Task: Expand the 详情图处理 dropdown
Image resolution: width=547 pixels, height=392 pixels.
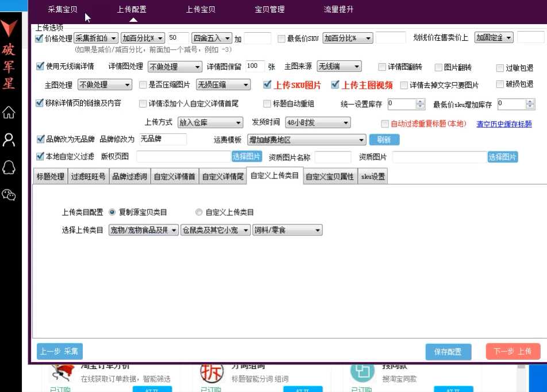Action: (x=175, y=67)
